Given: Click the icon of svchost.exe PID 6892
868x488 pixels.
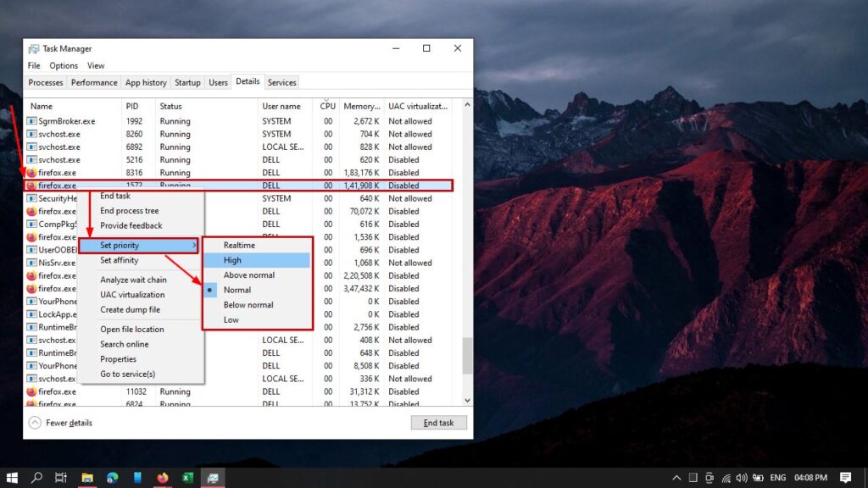Looking at the screenshot, I should click(x=31, y=147).
